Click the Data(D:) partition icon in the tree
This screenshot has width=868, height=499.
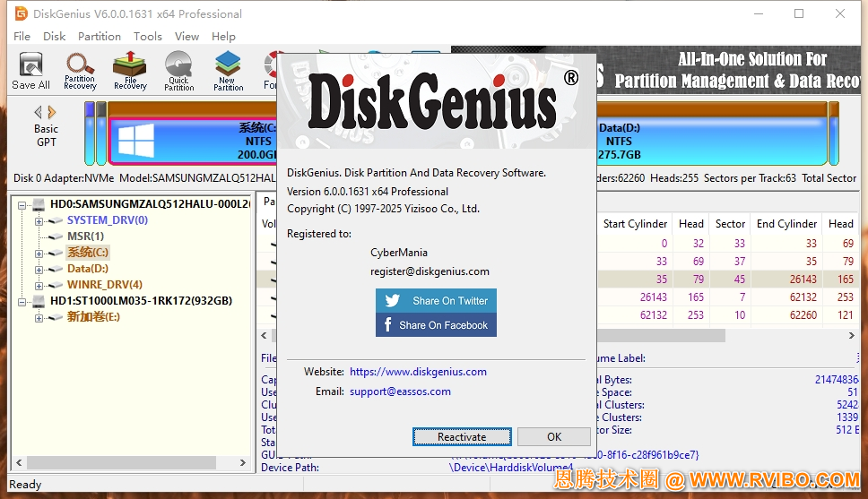coord(56,269)
